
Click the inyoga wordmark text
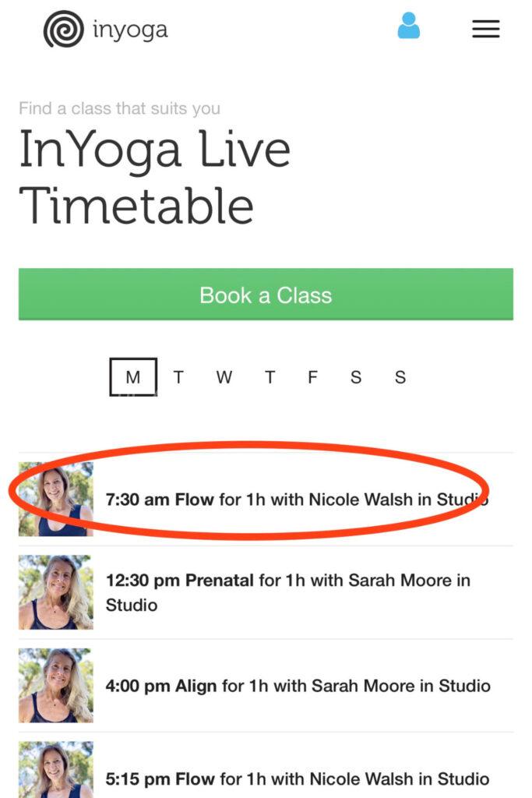pyautogui.click(x=130, y=30)
